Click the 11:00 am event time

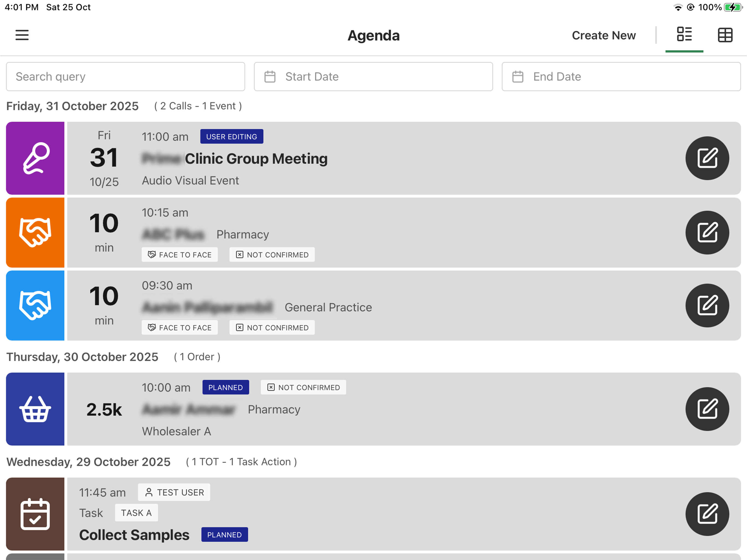(165, 137)
